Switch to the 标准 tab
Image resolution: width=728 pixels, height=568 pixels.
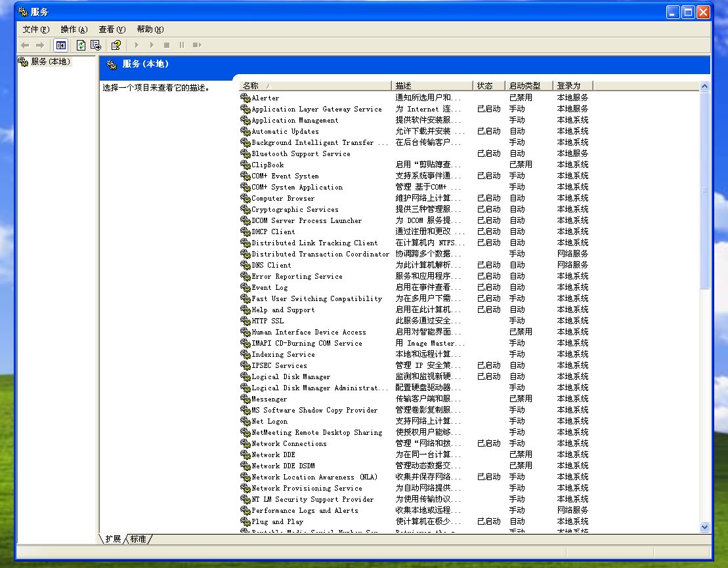click(x=138, y=538)
